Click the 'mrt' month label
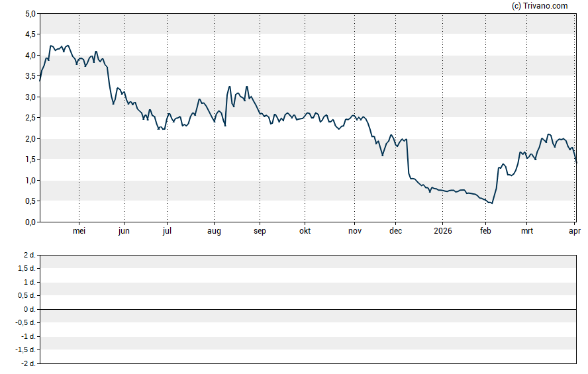Viewport: 588px width, 374px height. click(527, 231)
